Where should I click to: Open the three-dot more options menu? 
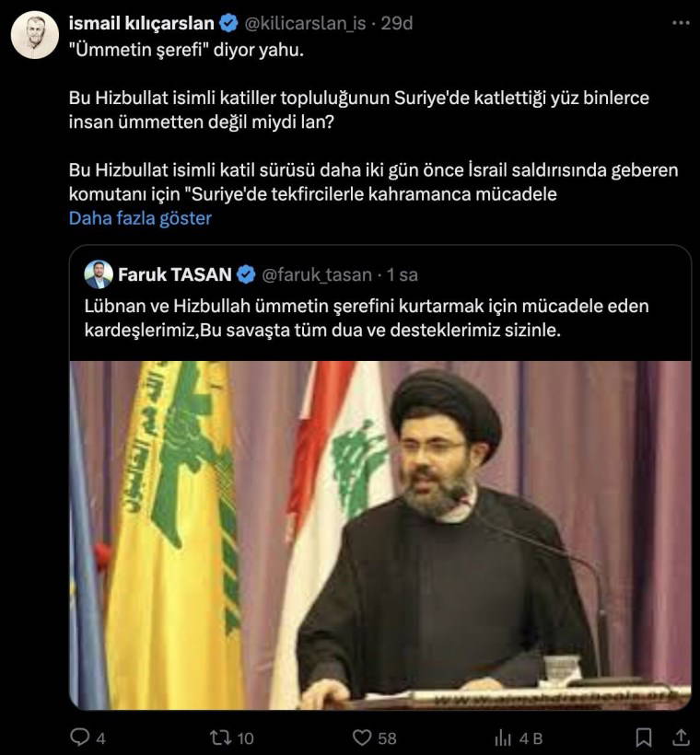coord(681,23)
